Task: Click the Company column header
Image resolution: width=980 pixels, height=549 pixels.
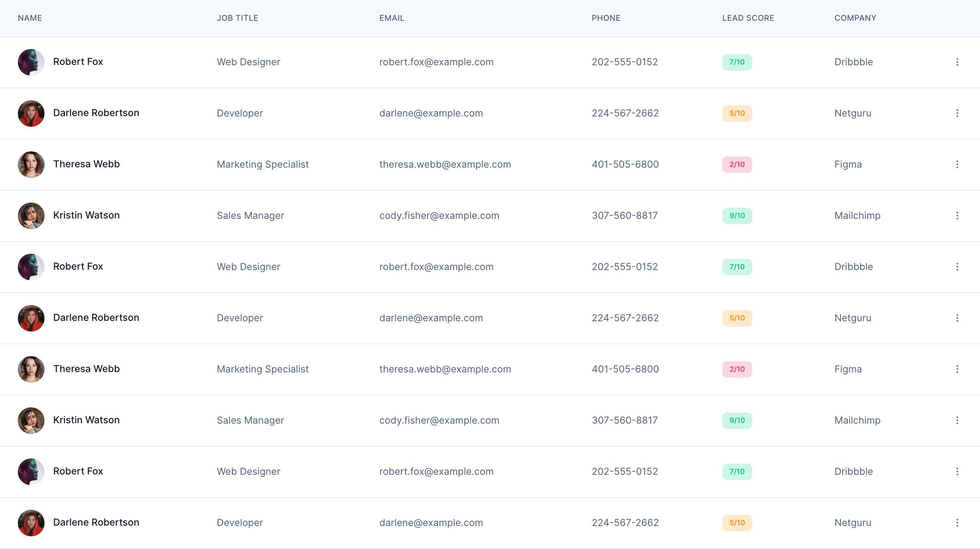Action: 855,18
